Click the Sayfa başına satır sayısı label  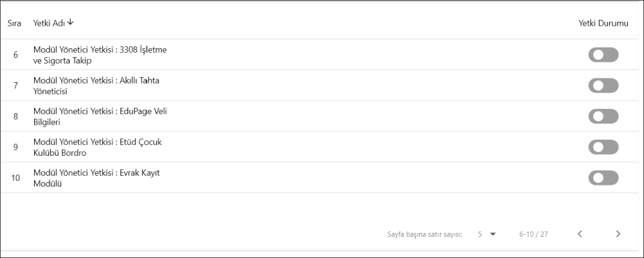pyautogui.click(x=424, y=234)
